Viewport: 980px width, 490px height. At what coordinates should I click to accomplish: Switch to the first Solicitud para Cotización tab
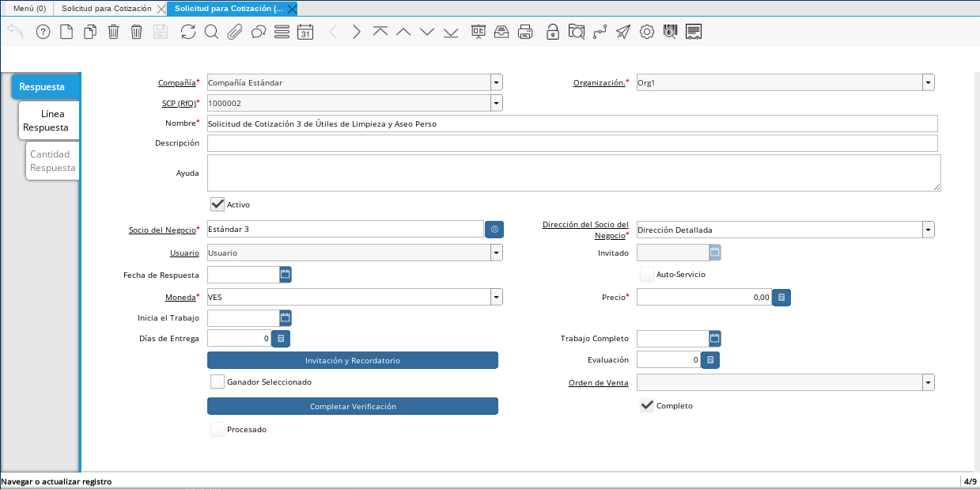[x=112, y=8]
